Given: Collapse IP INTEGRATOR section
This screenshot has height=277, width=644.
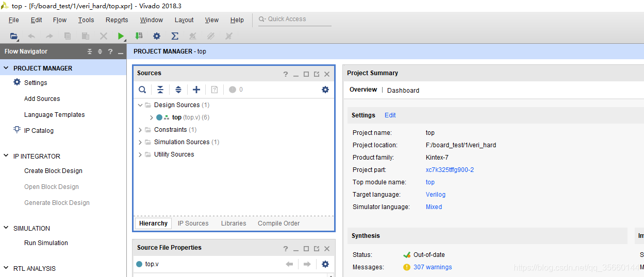Looking at the screenshot, I should click(x=6, y=156).
